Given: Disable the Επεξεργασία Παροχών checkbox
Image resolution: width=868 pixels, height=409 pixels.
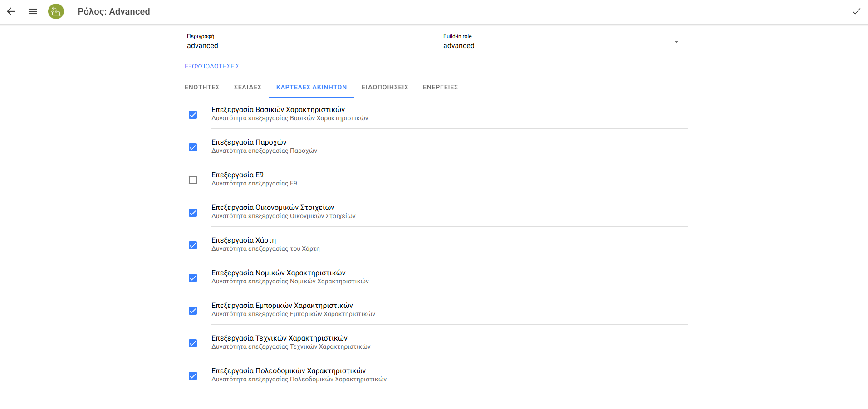Looking at the screenshot, I should tap(193, 147).
